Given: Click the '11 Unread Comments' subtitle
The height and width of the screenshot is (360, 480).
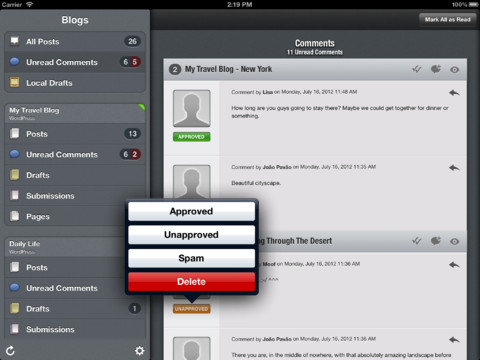Looking at the screenshot, I should [315, 52].
